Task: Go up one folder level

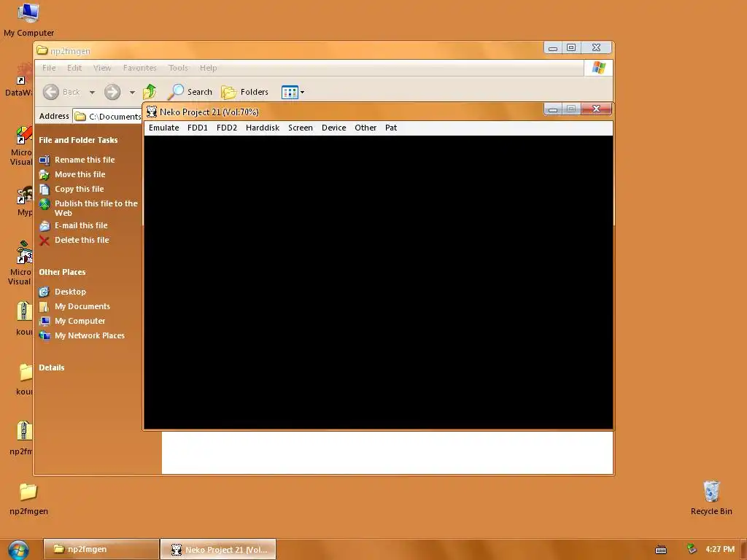Action: (150, 91)
